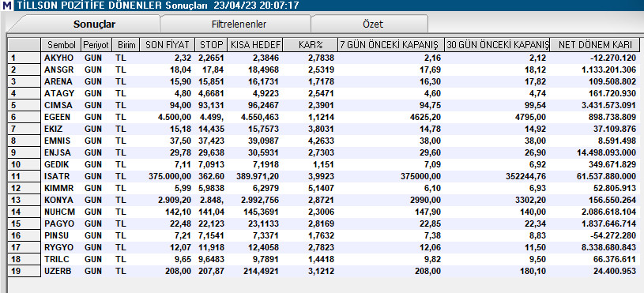The image size is (644, 293).
Task: Sort by 7 GÜN ÖNCEKİ KAPANIŞ header
Action: [x=391, y=45]
